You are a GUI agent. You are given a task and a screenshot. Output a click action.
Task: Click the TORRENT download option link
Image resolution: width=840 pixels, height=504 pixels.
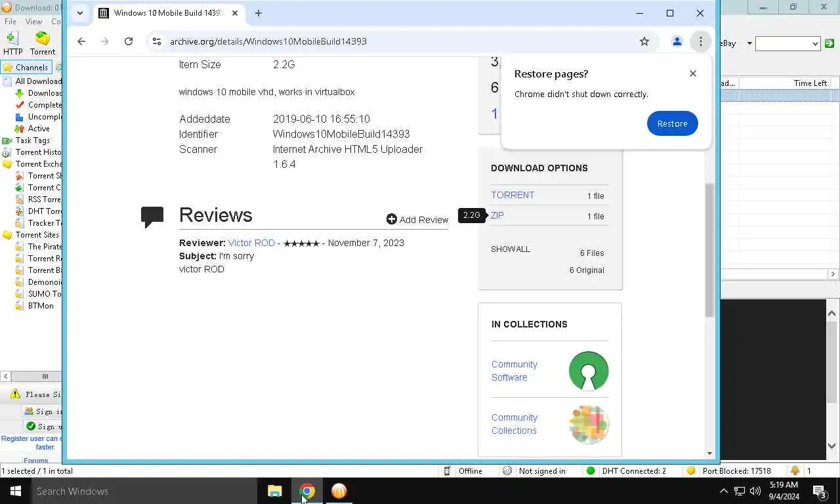(x=513, y=195)
